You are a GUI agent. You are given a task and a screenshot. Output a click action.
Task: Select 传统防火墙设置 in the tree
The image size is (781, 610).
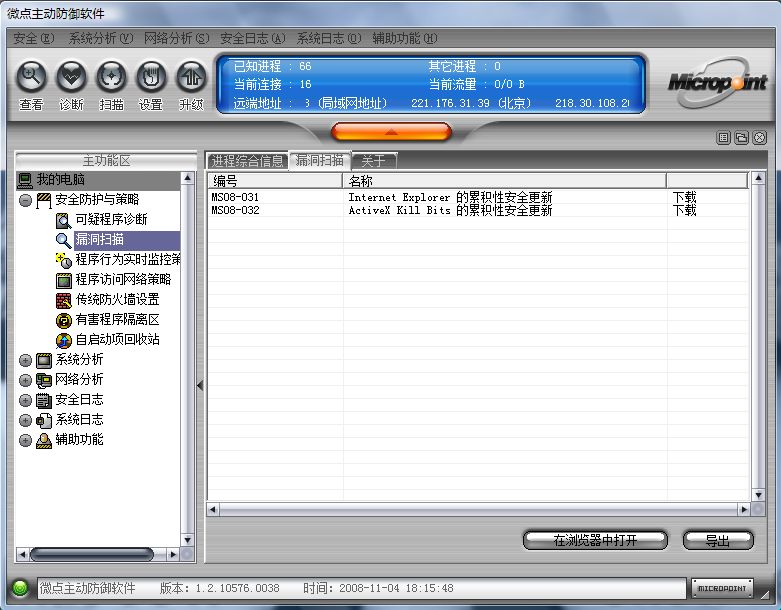[x=118, y=300]
